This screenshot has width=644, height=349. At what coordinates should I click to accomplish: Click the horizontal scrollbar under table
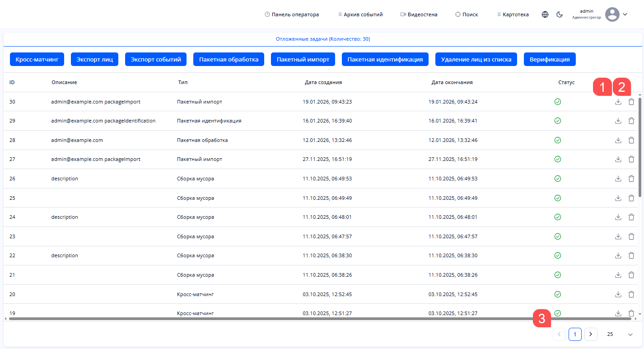[x=316, y=319]
